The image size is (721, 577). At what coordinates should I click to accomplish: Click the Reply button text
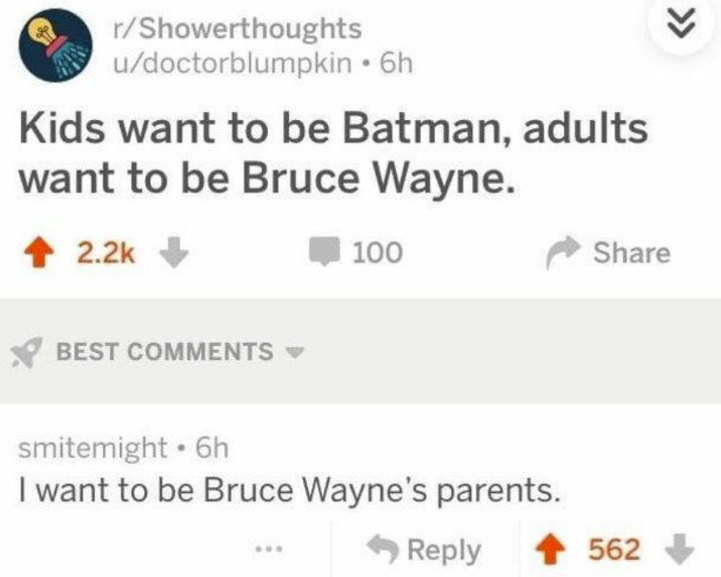[443, 549]
